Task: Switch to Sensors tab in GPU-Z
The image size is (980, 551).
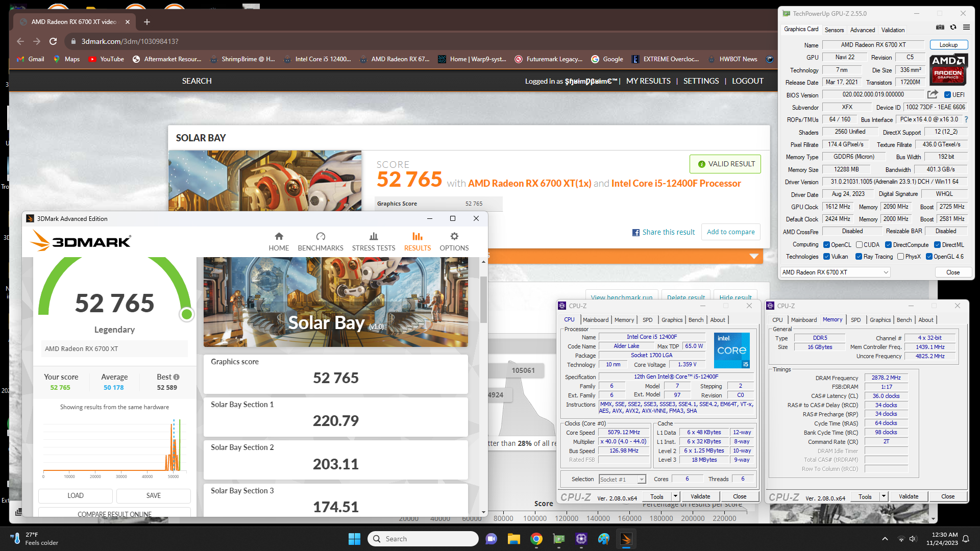Action: coord(834,30)
